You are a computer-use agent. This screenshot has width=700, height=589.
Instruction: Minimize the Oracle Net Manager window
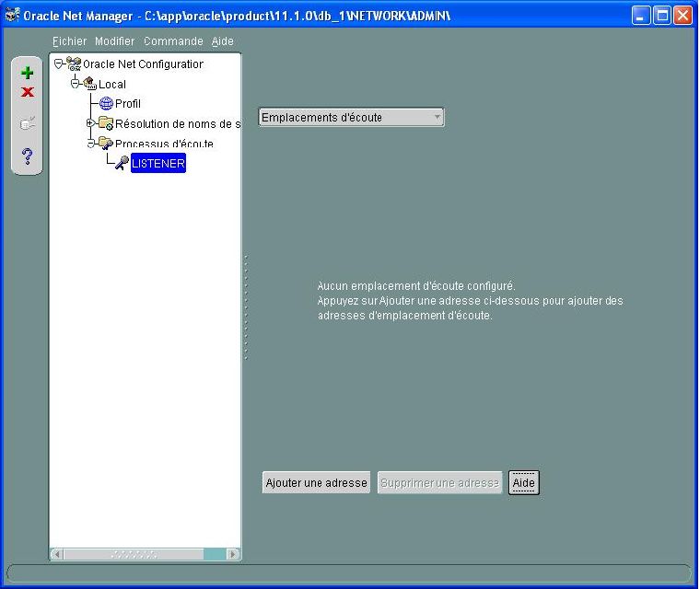coord(641,16)
